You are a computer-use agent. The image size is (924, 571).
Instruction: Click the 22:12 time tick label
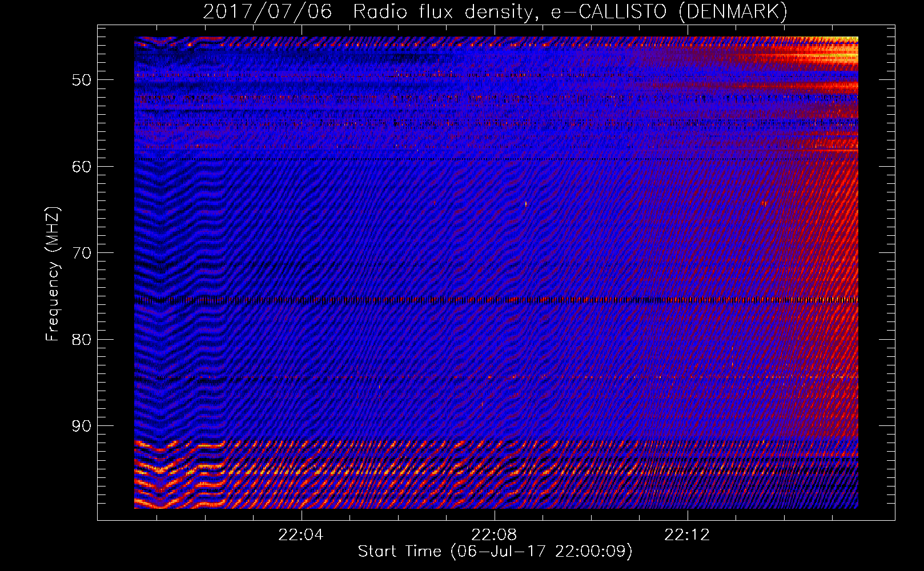point(688,535)
